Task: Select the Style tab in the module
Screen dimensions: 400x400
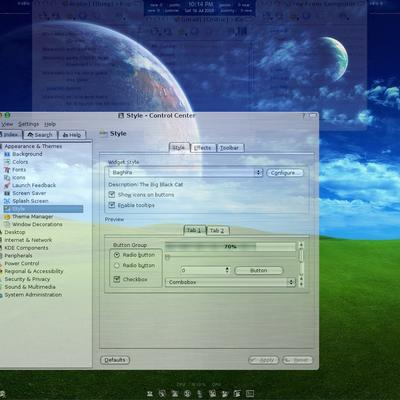Action: coord(179,148)
